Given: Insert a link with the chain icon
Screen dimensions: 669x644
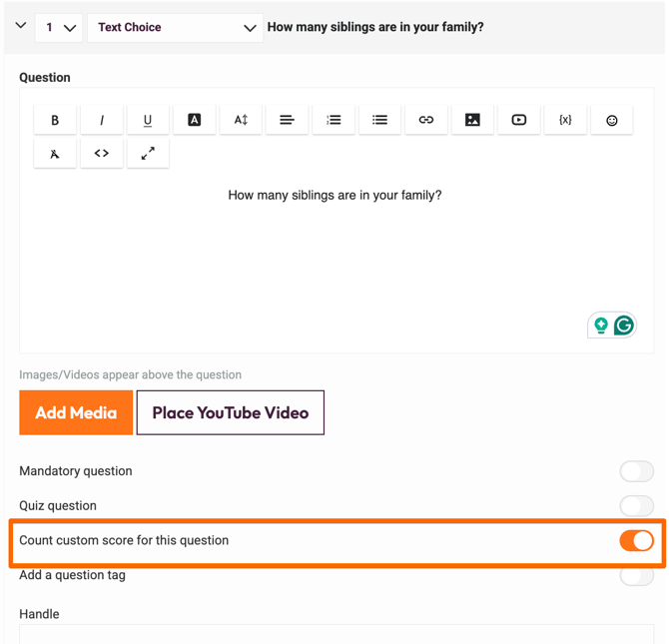Looking at the screenshot, I should [x=425, y=120].
